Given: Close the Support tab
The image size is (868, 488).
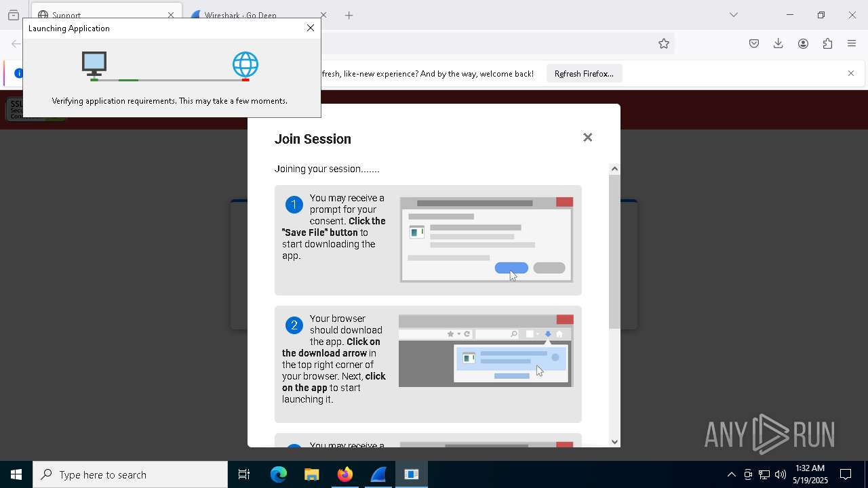Looking at the screenshot, I should click(x=171, y=15).
